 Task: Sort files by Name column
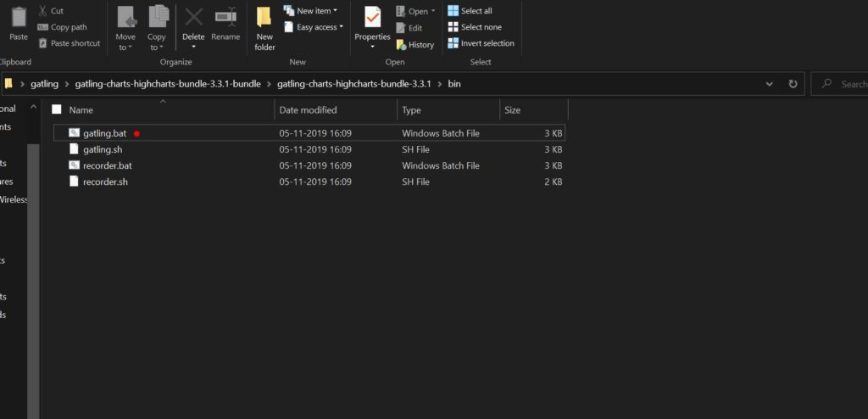(81, 110)
